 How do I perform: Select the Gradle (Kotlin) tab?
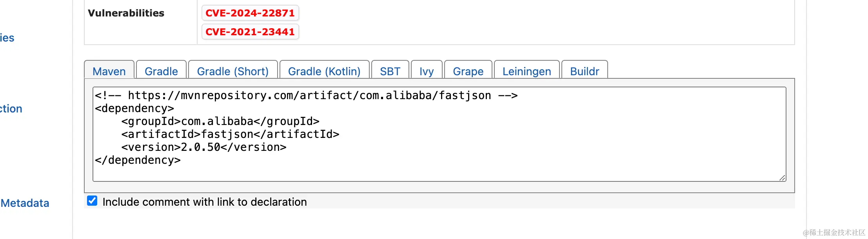click(x=324, y=71)
